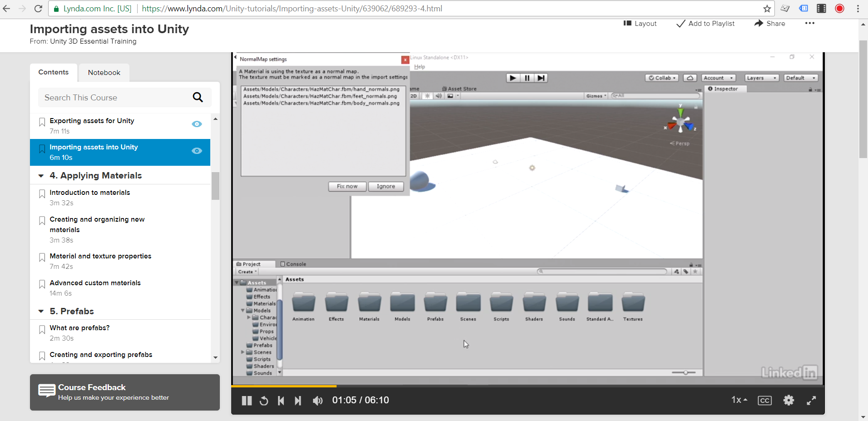The width and height of the screenshot is (868, 421).
Task: Bookmark Material and texture properties
Action: (42, 258)
